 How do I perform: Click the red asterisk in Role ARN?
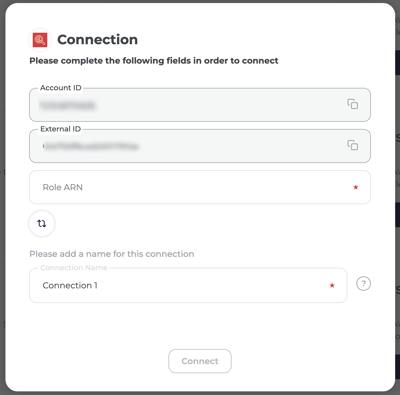(x=356, y=187)
